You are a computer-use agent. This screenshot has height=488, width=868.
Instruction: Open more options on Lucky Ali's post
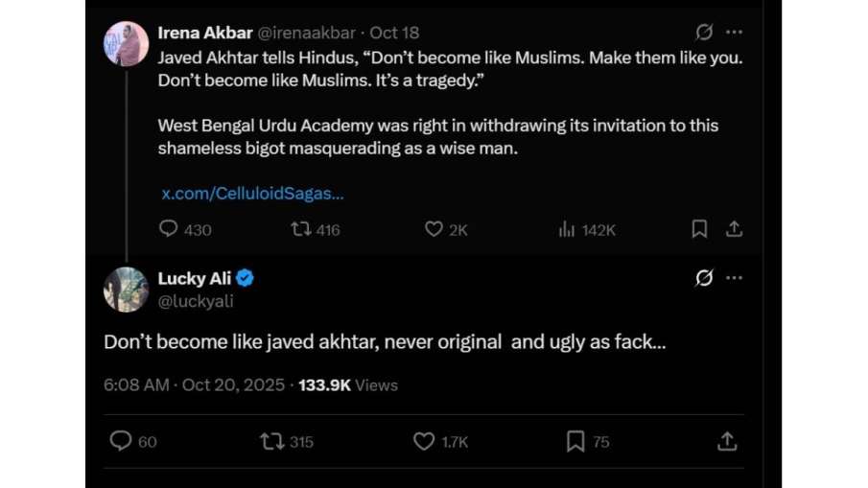[734, 278]
